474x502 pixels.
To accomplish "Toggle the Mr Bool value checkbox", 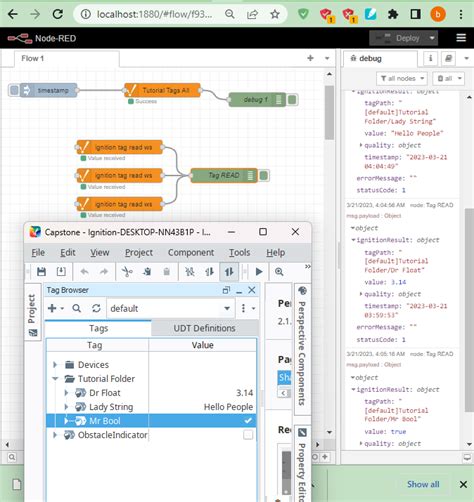I will click(248, 421).
